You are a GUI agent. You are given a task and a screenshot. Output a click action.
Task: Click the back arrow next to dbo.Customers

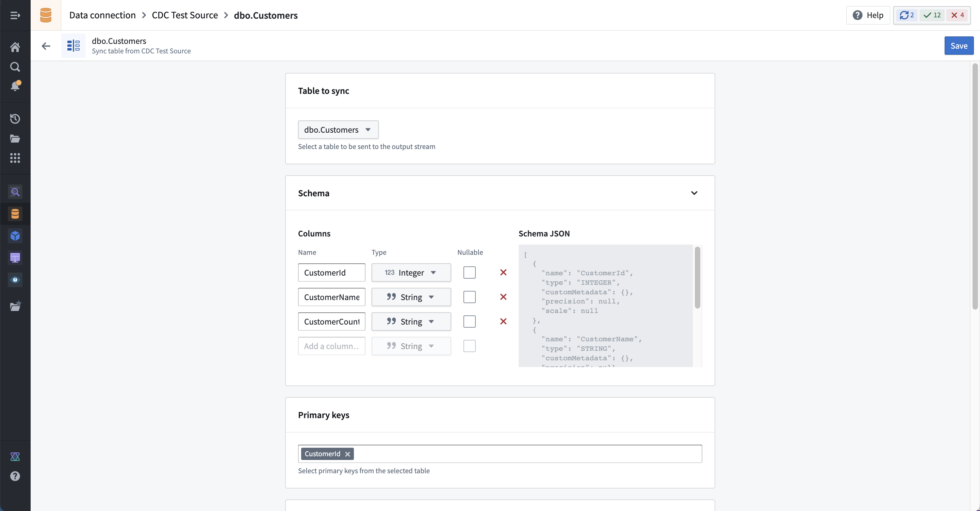tap(46, 46)
